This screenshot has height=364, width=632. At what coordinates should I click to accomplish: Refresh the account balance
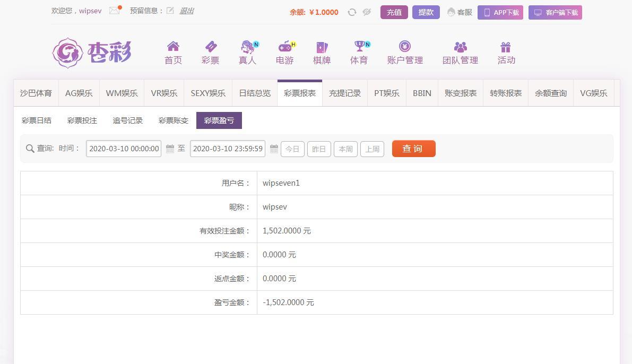coord(352,12)
